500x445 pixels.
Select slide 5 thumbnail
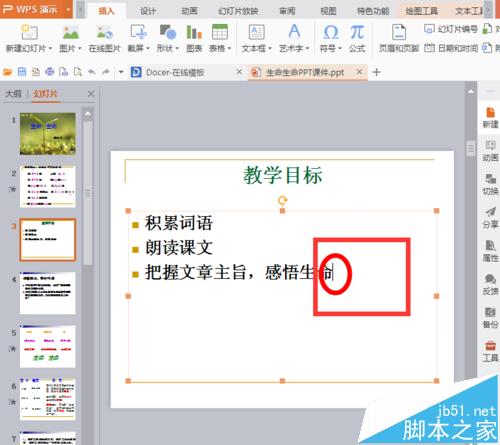[48, 346]
